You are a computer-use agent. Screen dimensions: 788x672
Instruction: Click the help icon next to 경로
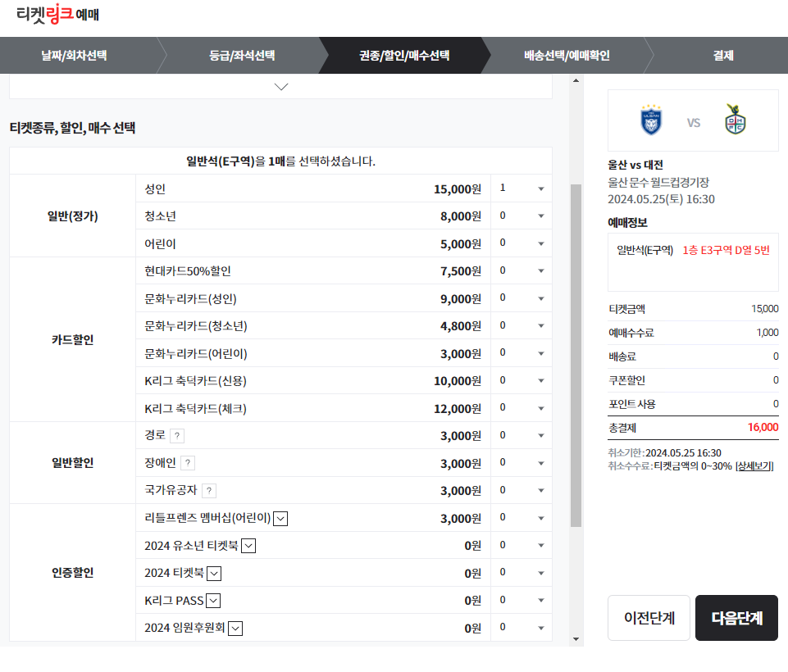coord(177,436)
